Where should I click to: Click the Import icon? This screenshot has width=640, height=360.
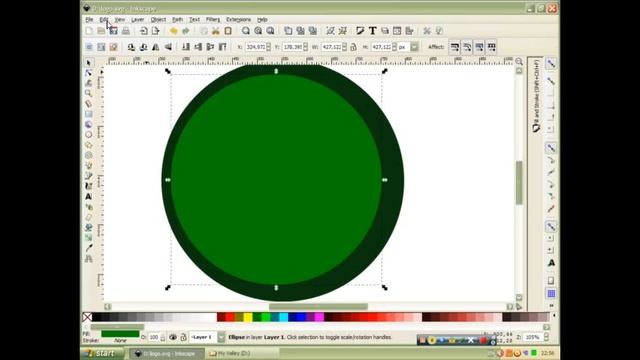[x=144, y=31]
